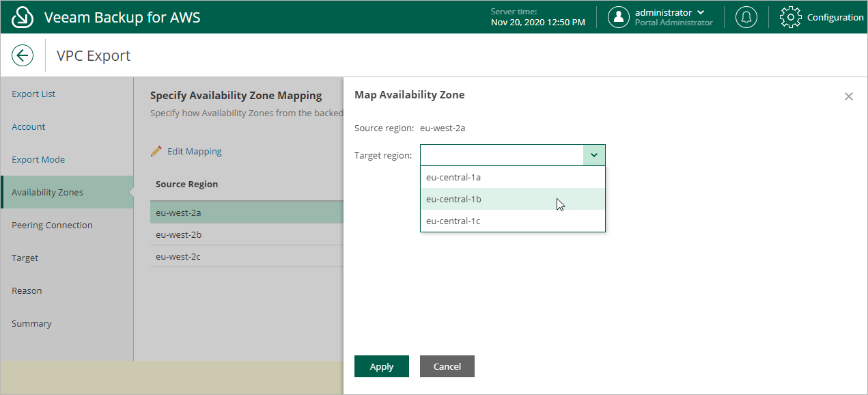Open the Account step

[29, 126]
